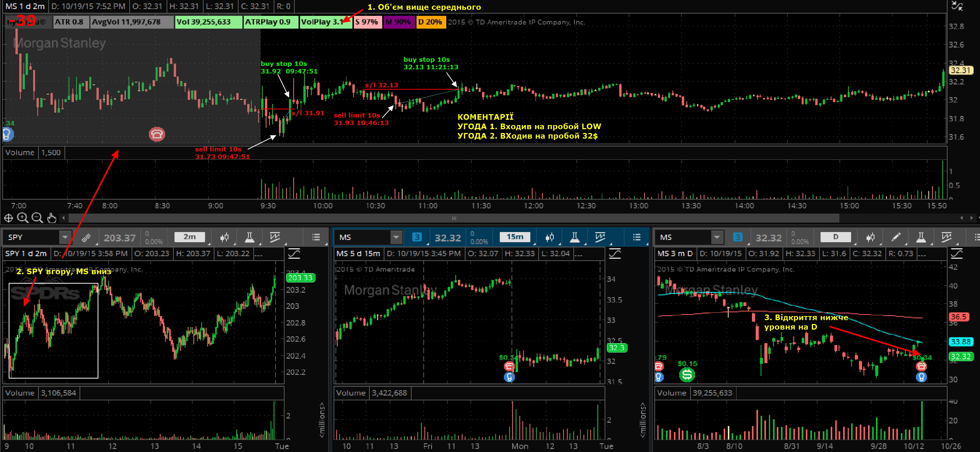
Task: Open the 2m timeframe selector in SPY panel
Action: click(190, 237)
